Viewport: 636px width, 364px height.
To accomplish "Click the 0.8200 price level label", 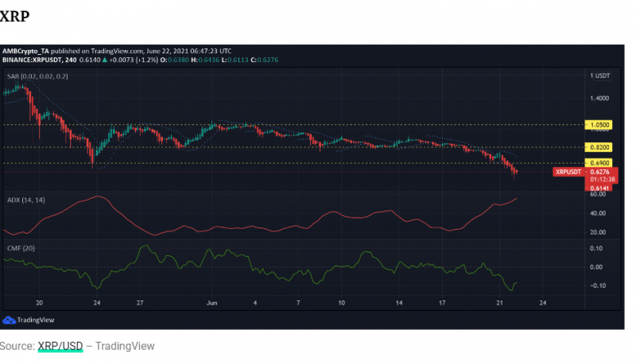I will tap(599, 147).
